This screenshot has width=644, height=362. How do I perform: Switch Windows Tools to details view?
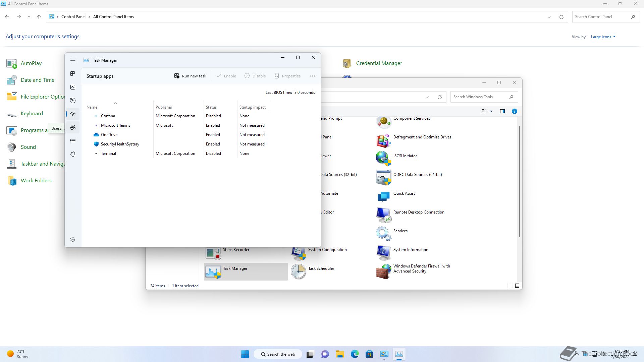click(x=510, y=286)
